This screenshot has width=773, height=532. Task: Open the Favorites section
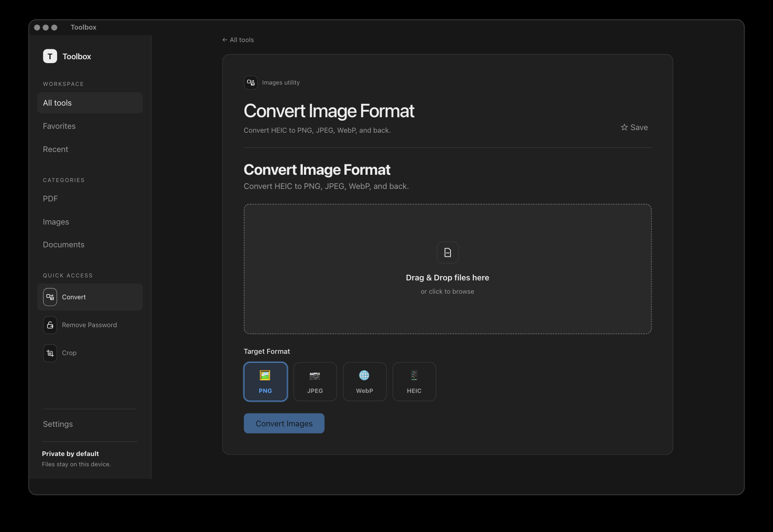coord(90,126)
